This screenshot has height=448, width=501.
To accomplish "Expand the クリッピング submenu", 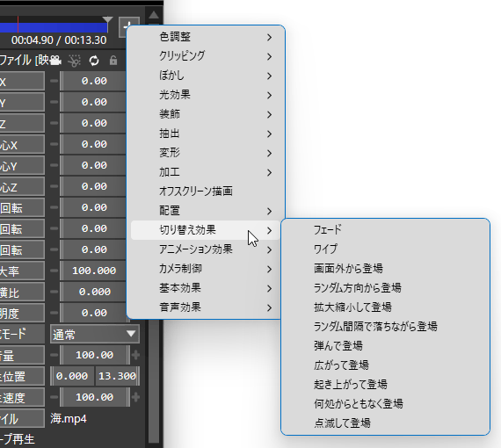I will coord(206,56).
